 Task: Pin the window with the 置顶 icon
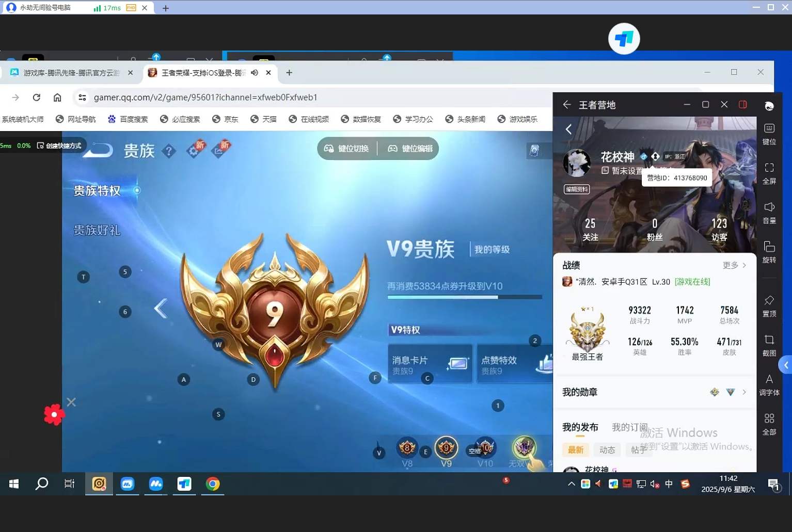click(769, 306)
